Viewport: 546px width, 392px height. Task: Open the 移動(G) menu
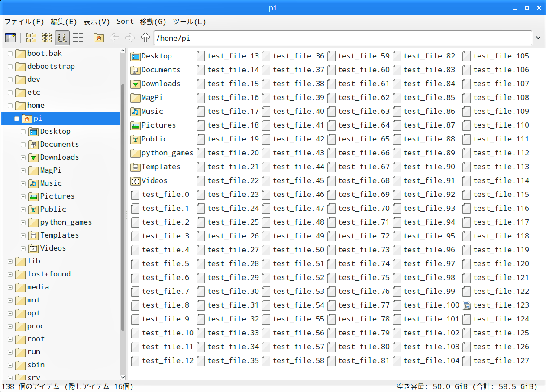point(153,22)
